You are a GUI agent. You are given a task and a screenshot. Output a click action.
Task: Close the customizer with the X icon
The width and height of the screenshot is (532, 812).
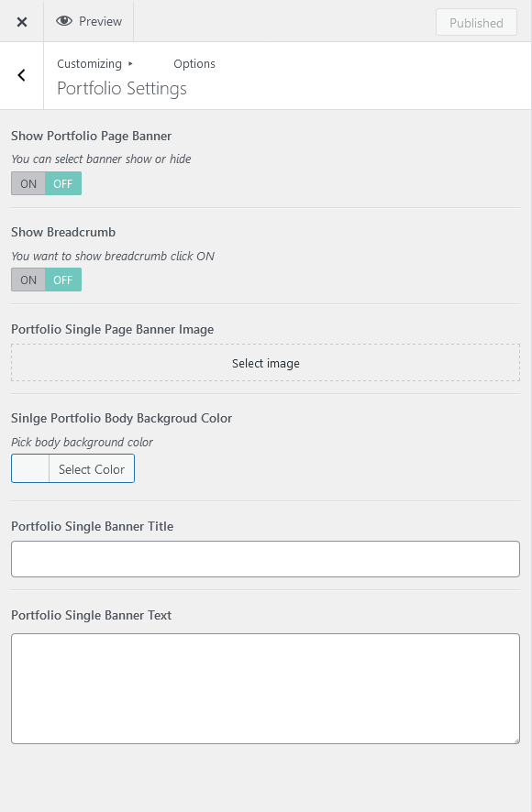click(x=22, y=22)
